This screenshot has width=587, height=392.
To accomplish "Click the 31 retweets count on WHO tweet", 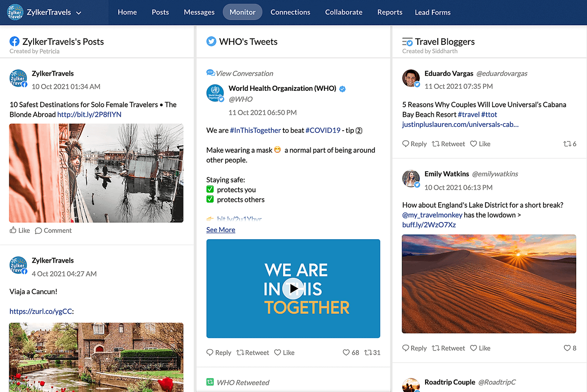I will click(x=372, y=353).
